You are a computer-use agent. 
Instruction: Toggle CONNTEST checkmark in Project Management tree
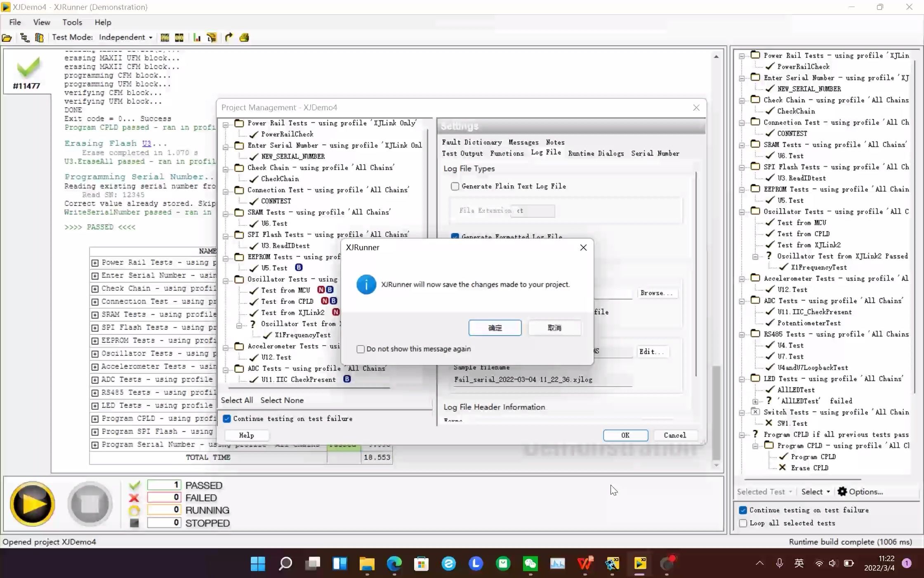point(254,201)
